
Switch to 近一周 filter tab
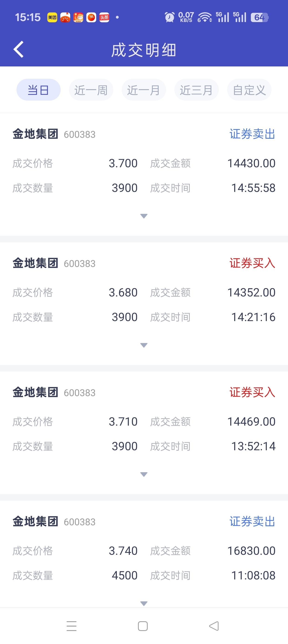click(91, 90)
